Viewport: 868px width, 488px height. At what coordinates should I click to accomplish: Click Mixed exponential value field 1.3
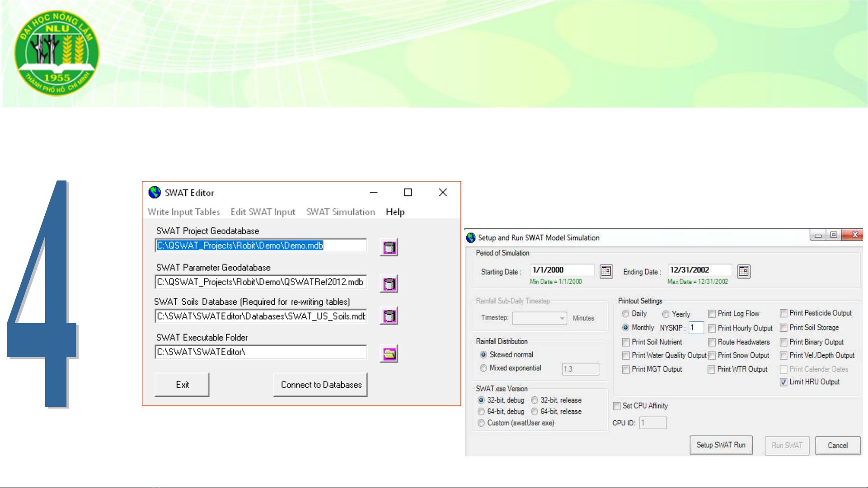tap(581, 369)
